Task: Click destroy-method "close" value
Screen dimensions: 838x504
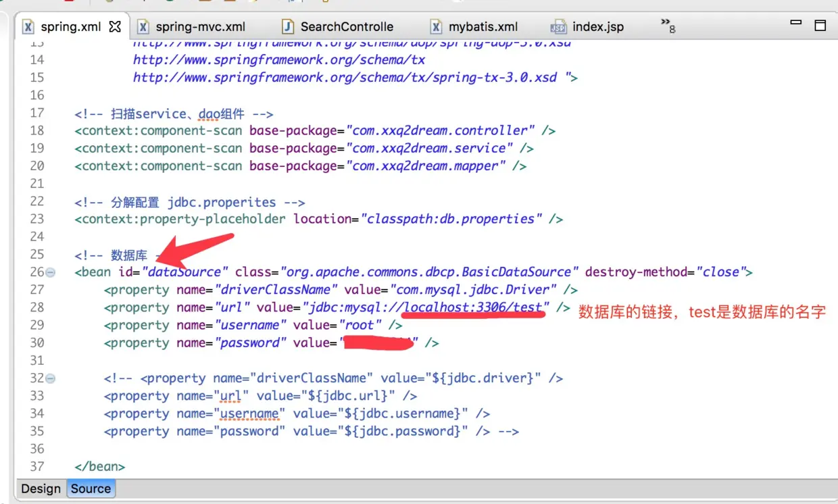Action: point(720,272)
